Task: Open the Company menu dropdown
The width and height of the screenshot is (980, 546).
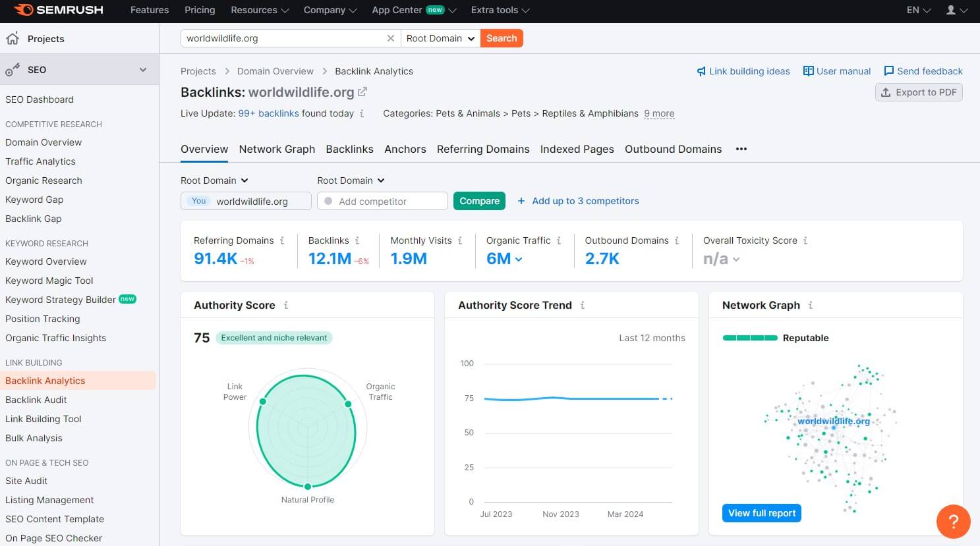Action: 330,10
